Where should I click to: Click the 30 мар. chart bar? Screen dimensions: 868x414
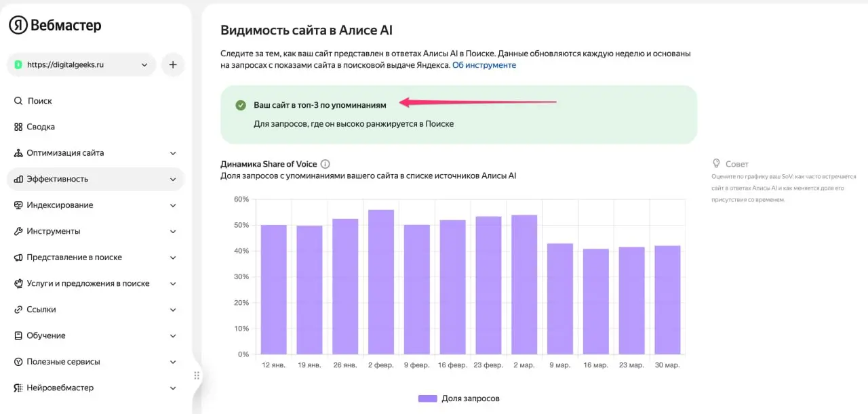point(667,299)
